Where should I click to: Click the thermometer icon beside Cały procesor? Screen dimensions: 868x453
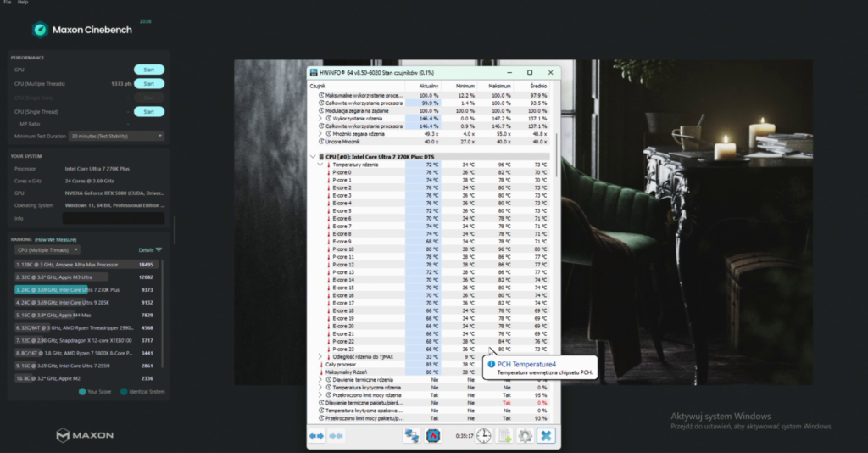(x=320, y=365)
